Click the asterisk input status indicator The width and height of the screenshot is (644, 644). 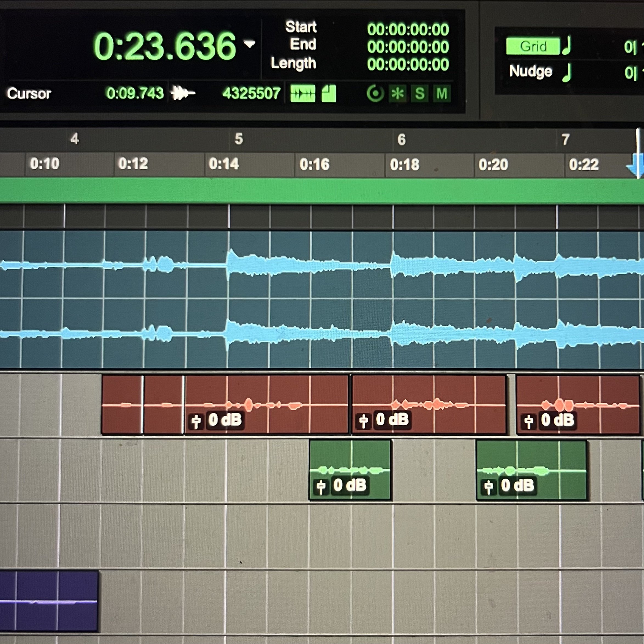click(398, 94)
